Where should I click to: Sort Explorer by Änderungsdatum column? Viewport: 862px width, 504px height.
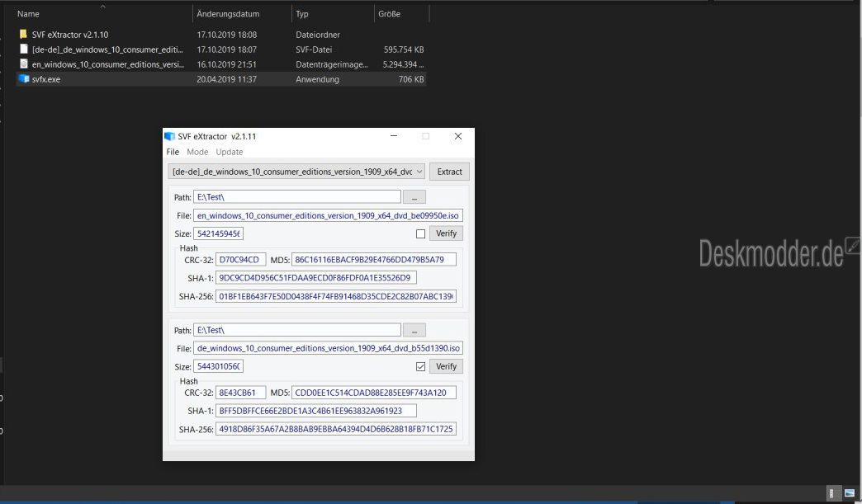228,14
